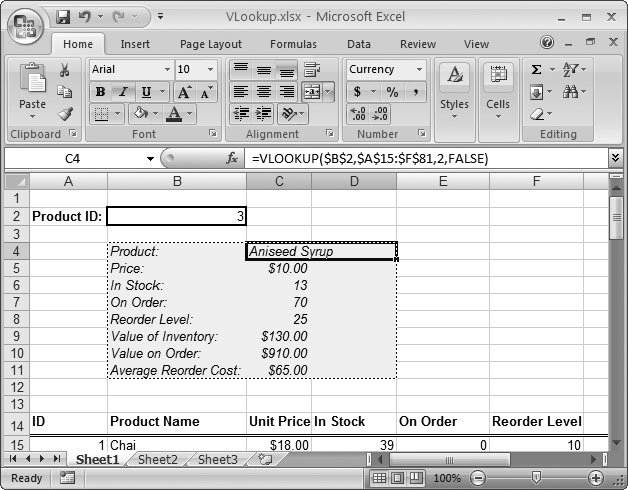Increase indent in the Alignment group
This screenshot has height=490, width=628.
click(x=264, y=114)
